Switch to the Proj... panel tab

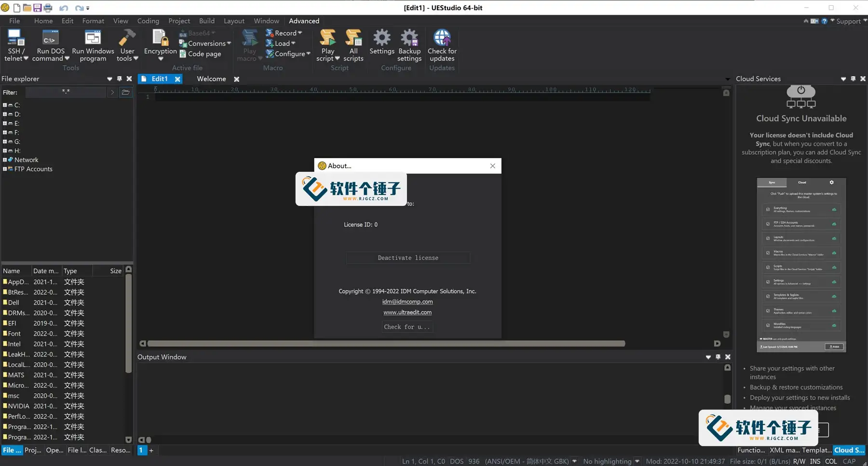(33, 450)
